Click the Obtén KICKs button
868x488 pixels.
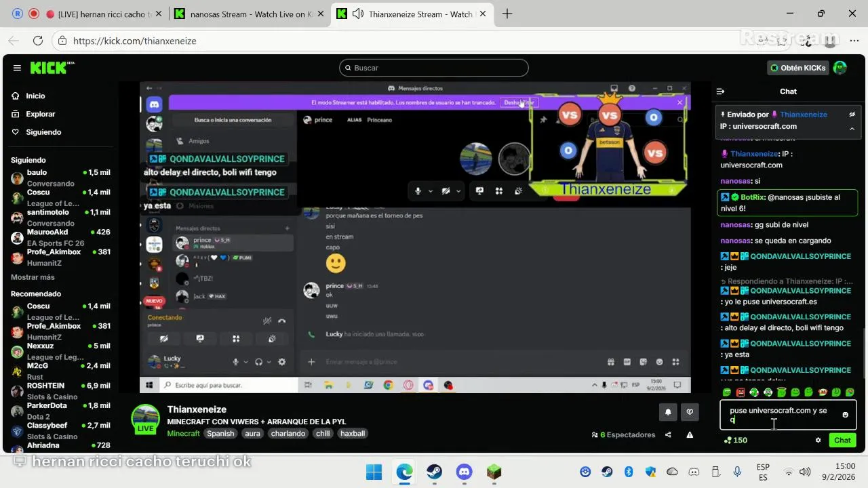pos(798,68)
